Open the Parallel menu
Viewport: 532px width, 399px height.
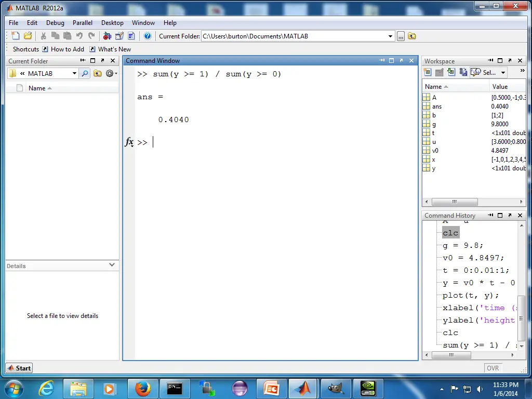tap(83, 23)
